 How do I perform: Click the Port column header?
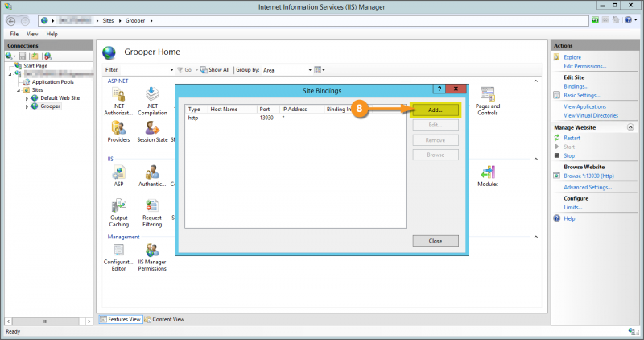click(268, 109)
